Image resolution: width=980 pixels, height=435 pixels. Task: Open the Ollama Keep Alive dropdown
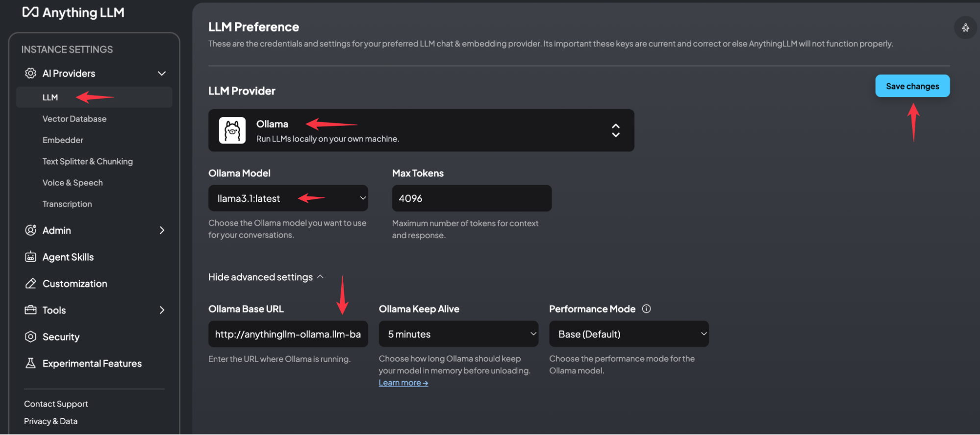458,334
